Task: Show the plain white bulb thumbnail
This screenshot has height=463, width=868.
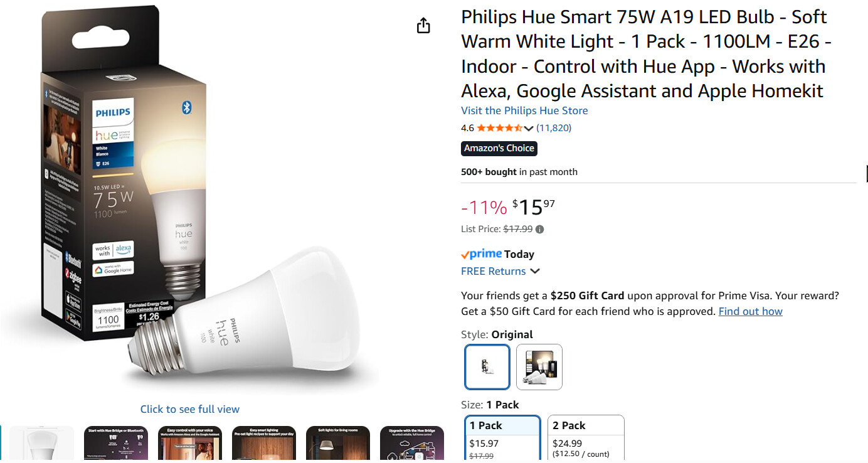Action: tap(42, 444)
